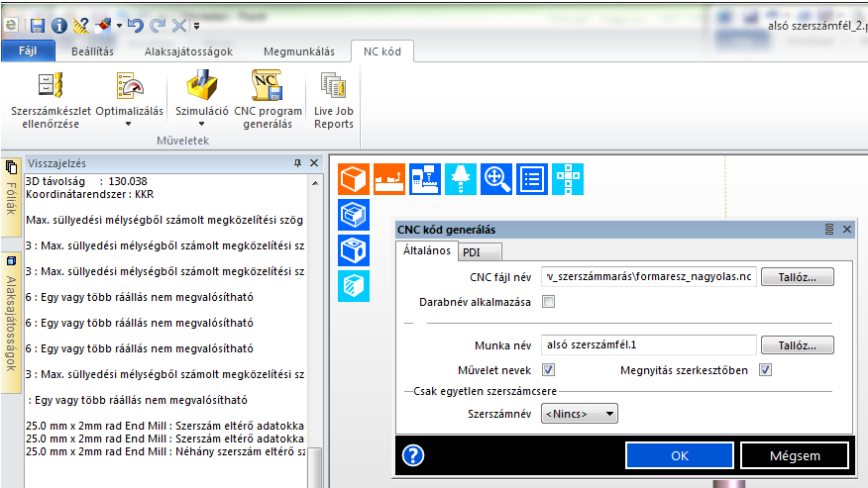The width and height of the screenshot is (868, 488).
Task: Open the CNC kód generálás dialog options icon
Action: click(828, 229)
